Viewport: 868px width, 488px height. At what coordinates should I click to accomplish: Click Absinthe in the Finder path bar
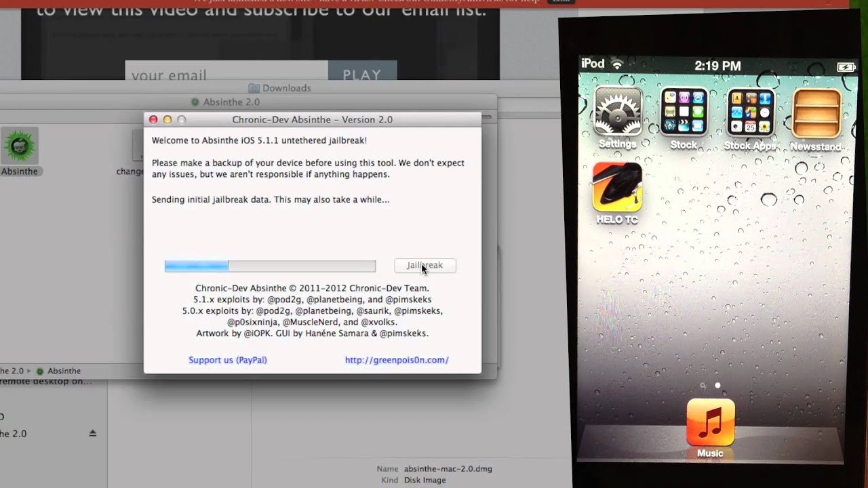click(x=64, y=371)
